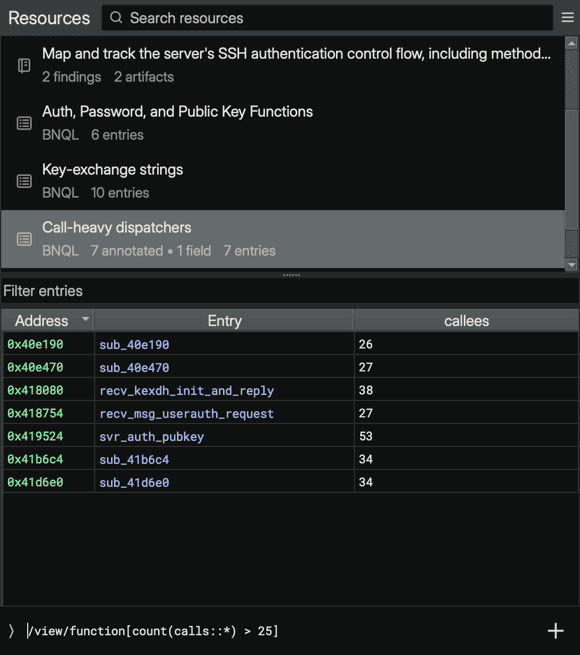Click the notebook icon beside the SSH authentication item

24,65
